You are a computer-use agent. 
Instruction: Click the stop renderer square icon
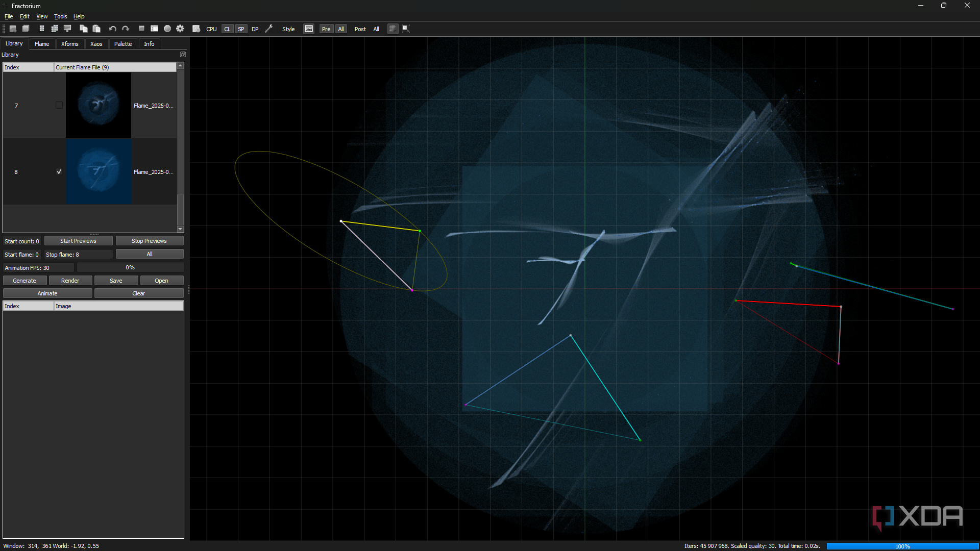[141, 29]
